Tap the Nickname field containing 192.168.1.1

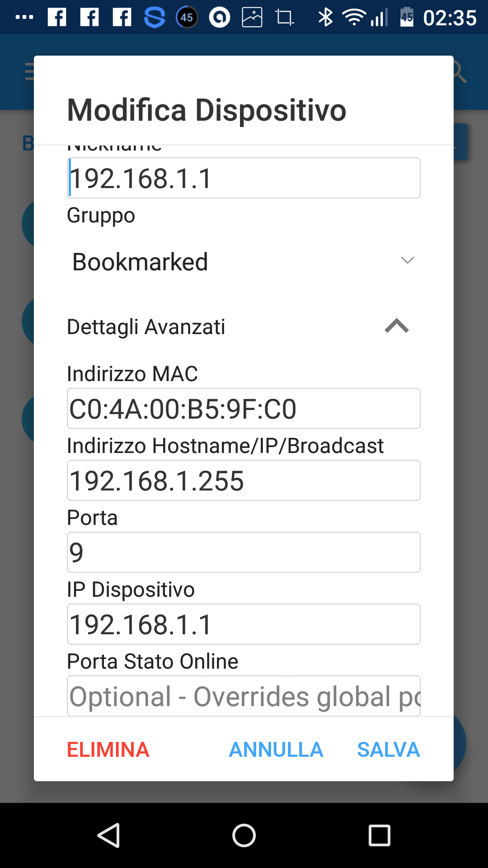(244, 178)
